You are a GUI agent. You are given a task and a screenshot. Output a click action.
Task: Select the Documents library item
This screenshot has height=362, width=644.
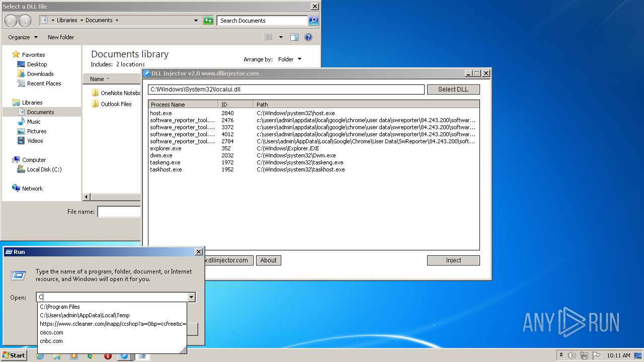pyautogui.click(x=40, y=112)
